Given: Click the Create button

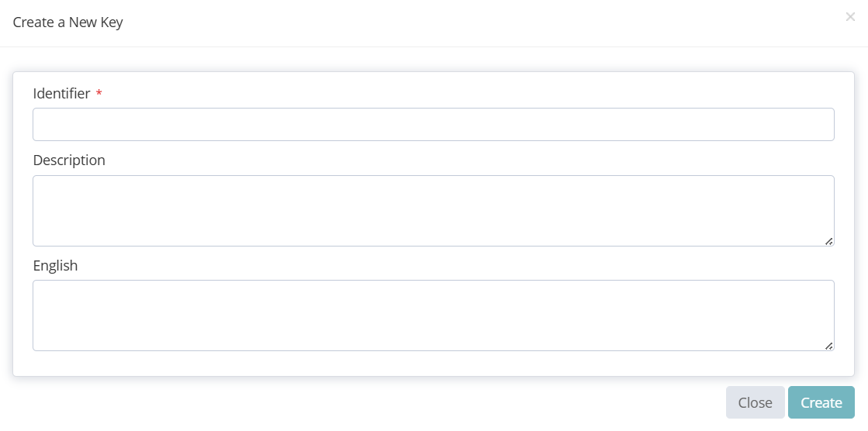Looking at the screenshot, I should pos(821,402).
